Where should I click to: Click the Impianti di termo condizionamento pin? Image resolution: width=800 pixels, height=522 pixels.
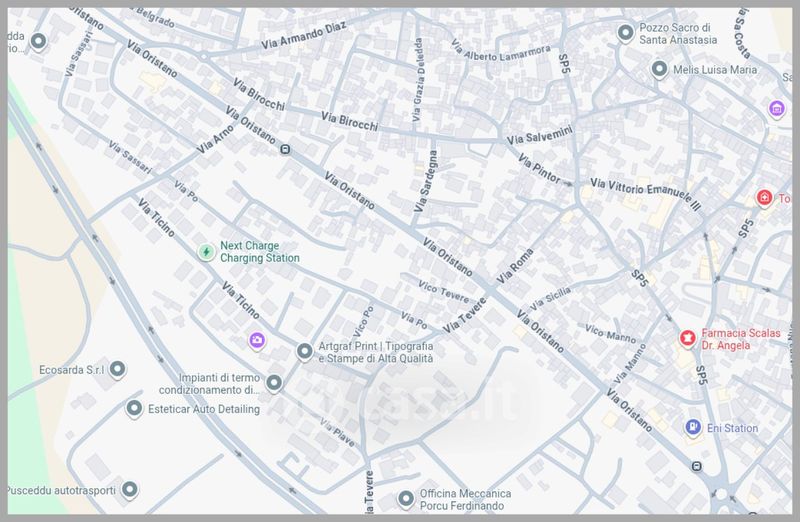click(273, 382)
